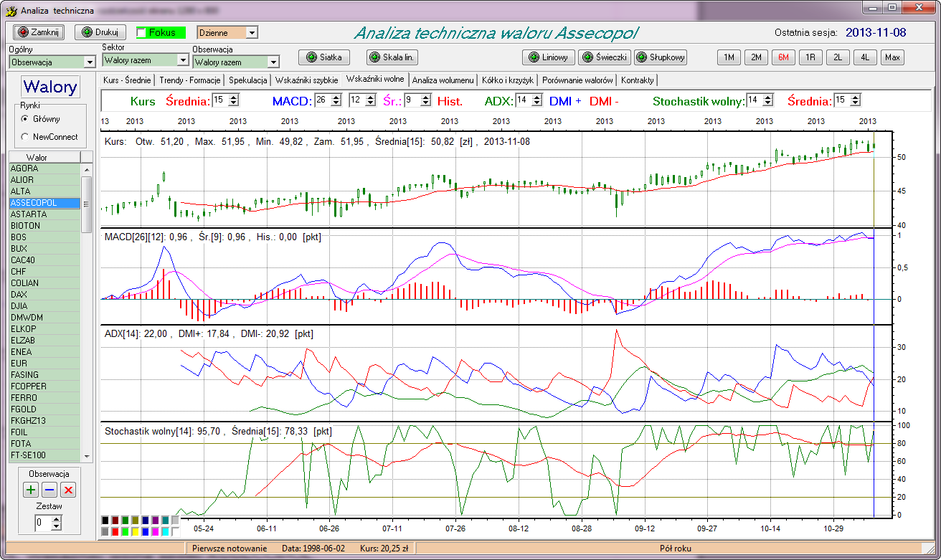This screenshot has height=560, width=941.
Task: Select ENEA in the Walor list
Action: (44, 352)
